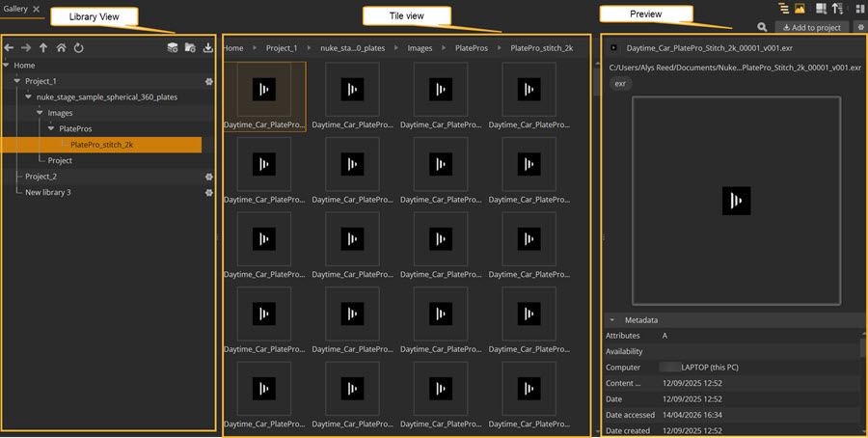Jump to library Home via house icon
The width and height of the screenshot is (868, 438).
pos(61,48)
